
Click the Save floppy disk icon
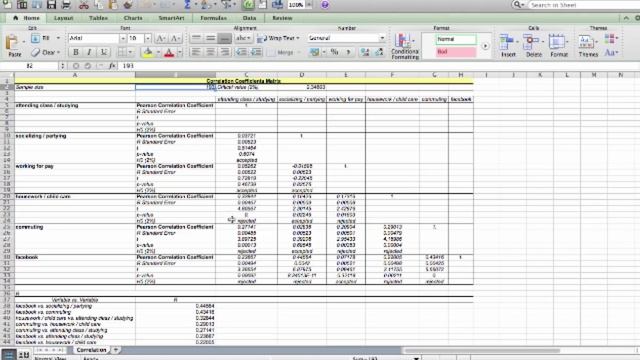51,5
